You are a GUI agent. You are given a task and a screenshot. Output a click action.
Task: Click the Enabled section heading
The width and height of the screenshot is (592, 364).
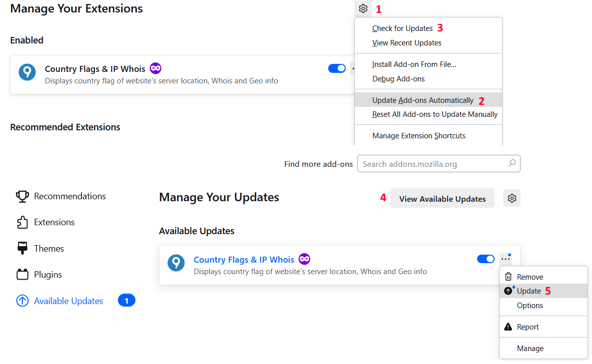[27, 40]
